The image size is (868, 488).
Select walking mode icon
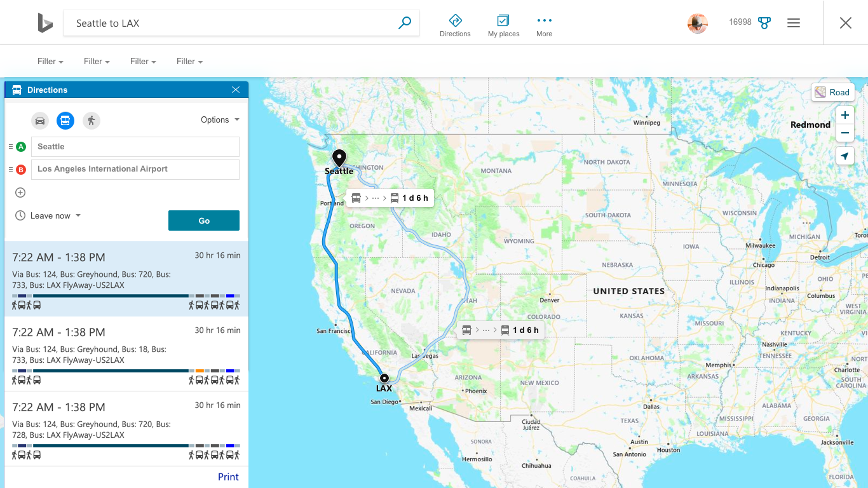(x=92, y=120)
